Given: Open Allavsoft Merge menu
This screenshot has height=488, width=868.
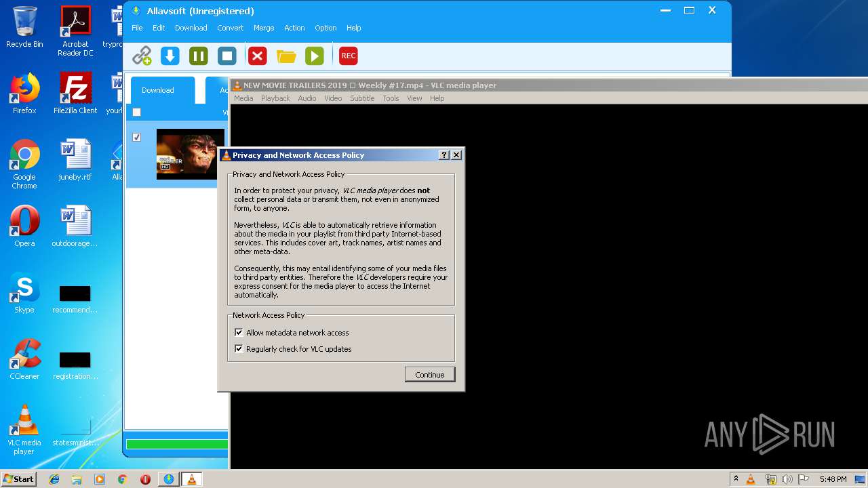Looking at the screenshot, I should (x=264, y=28).
